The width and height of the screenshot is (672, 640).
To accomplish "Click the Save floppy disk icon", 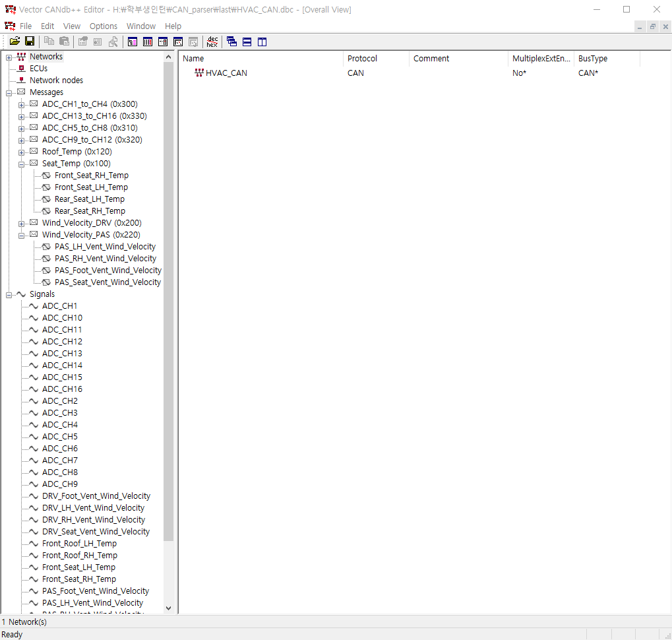I will tap(30, 42).
